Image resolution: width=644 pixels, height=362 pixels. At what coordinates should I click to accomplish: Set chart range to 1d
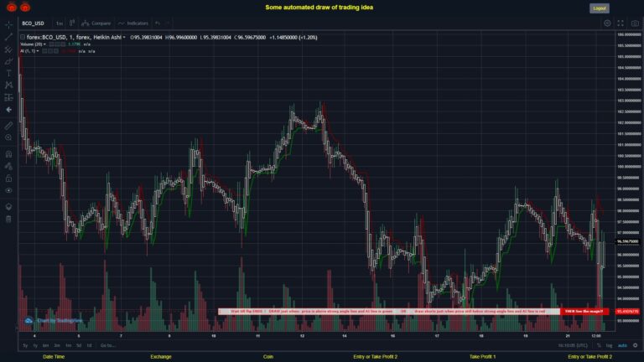click(x=89, y=345)
